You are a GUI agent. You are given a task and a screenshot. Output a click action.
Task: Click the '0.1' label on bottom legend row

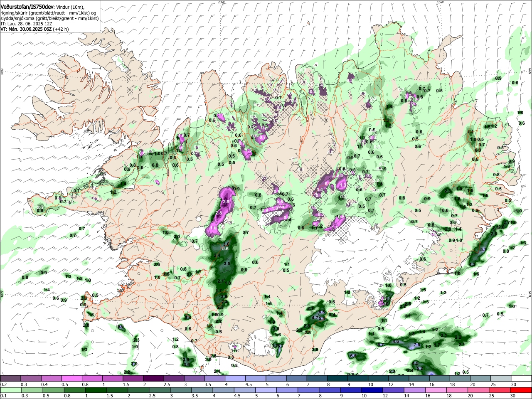point(3,396)
